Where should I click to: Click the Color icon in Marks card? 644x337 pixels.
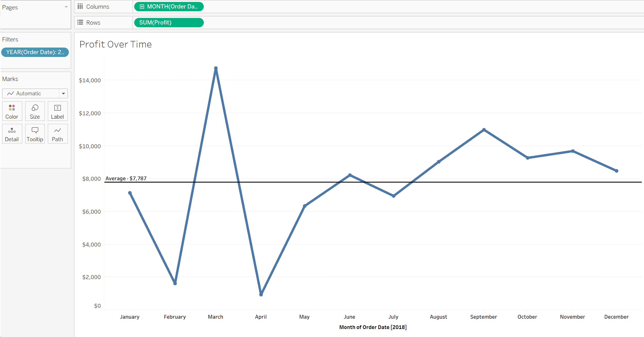(x=12, y=111)
